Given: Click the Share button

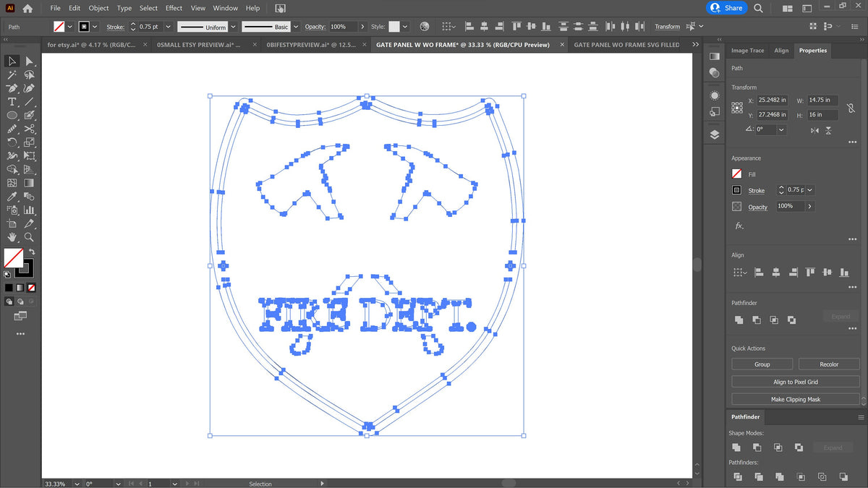Looking at the screenshot, I should (x=727, y=8).
